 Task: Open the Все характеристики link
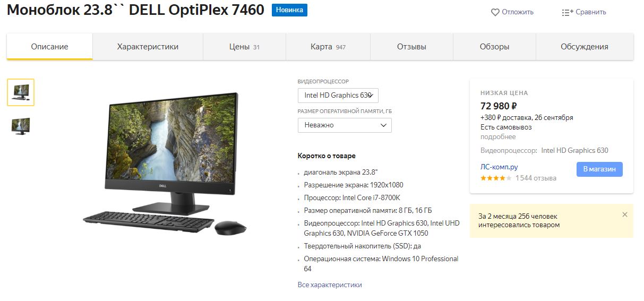pos(330,285)
